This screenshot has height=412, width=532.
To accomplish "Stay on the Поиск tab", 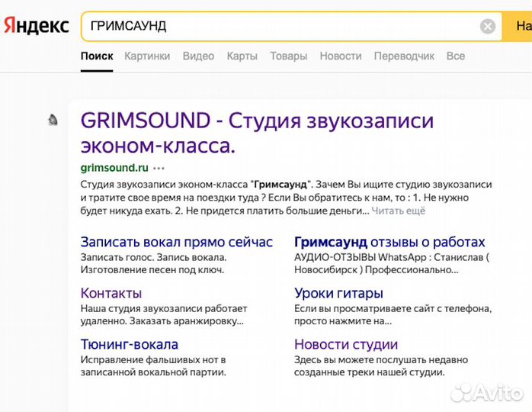I will (x=97, y=56).
